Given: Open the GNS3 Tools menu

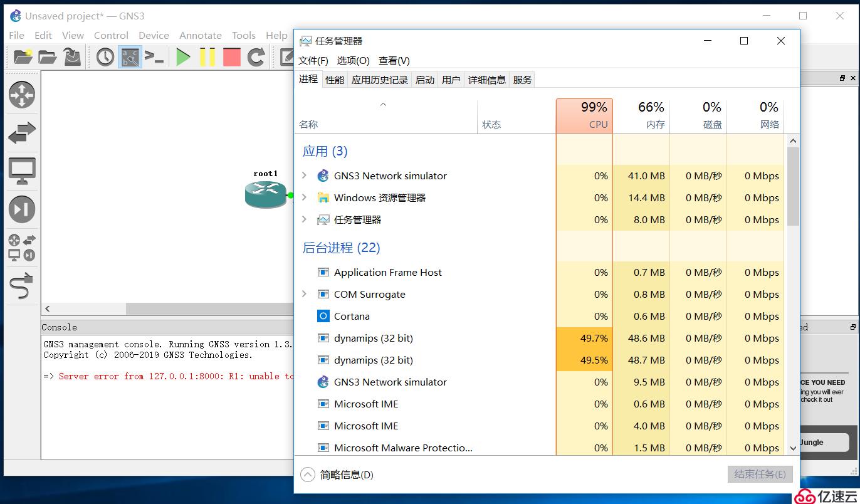Looking at the screenshot, I should click(244, 35).
